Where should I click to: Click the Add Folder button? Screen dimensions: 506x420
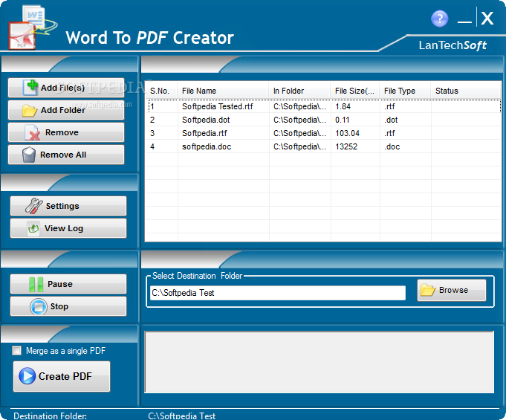(66, 110)
